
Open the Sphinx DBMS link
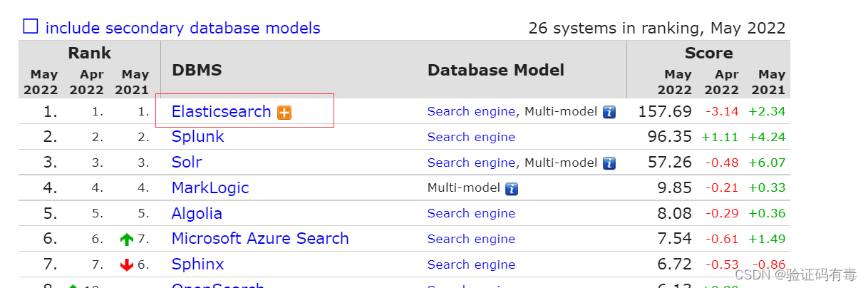[x=198, y=264]
